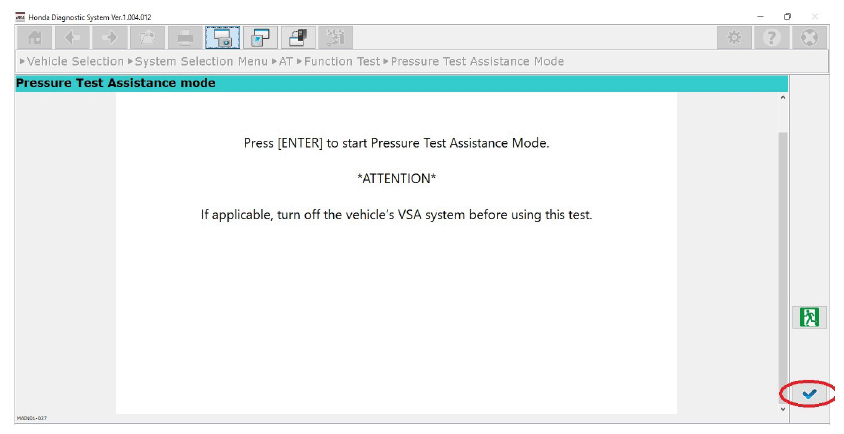The width and height of the screenshot is (844, 434).
Task: Click the vehicle data device icon
Action: coord(299,37)
